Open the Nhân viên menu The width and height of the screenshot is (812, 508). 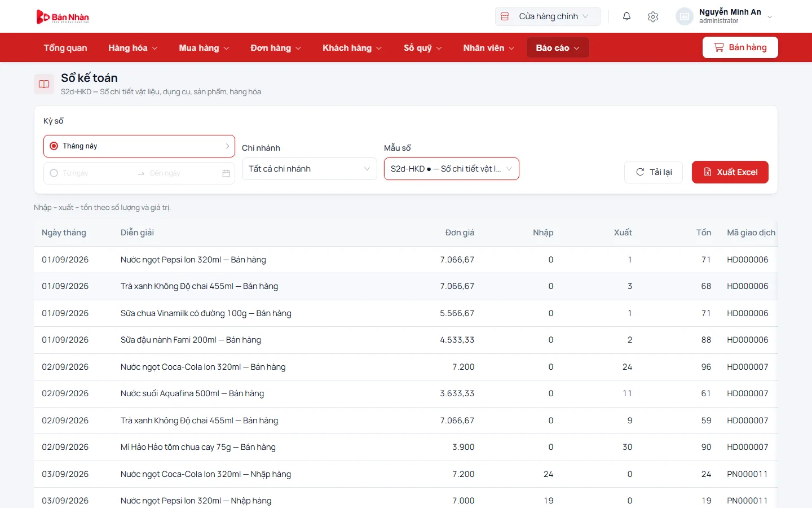[489, 48]
